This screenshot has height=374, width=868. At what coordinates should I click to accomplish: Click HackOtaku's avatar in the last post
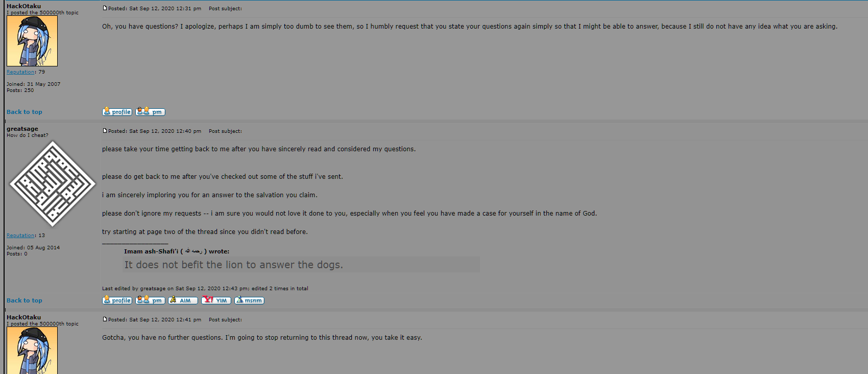32,350
